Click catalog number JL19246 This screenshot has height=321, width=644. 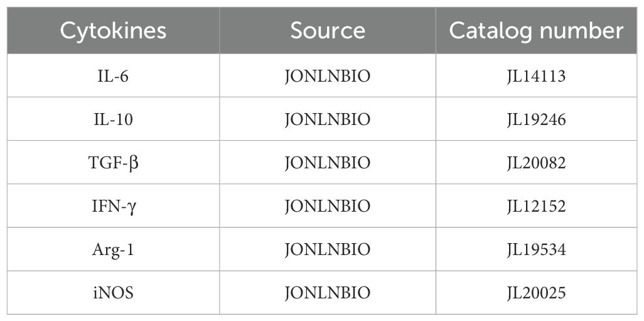[x=536, y=119]
